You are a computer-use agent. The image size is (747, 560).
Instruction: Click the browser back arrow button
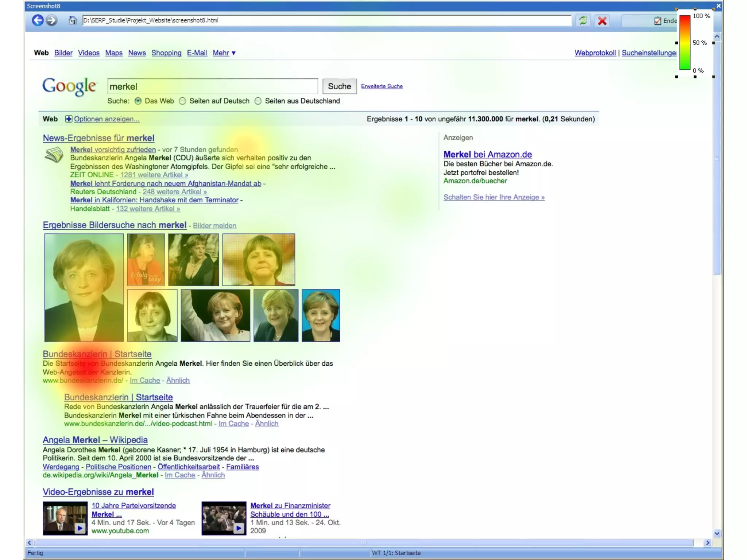(38, 20)
